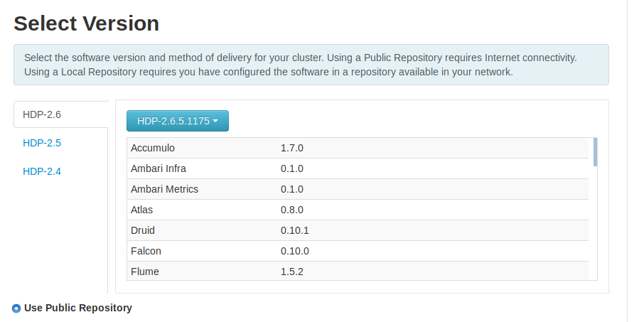Click Flume version 1.5.2
Viewport: 644px width, 322px height.
pyautogui.click(x=292, y=272)
